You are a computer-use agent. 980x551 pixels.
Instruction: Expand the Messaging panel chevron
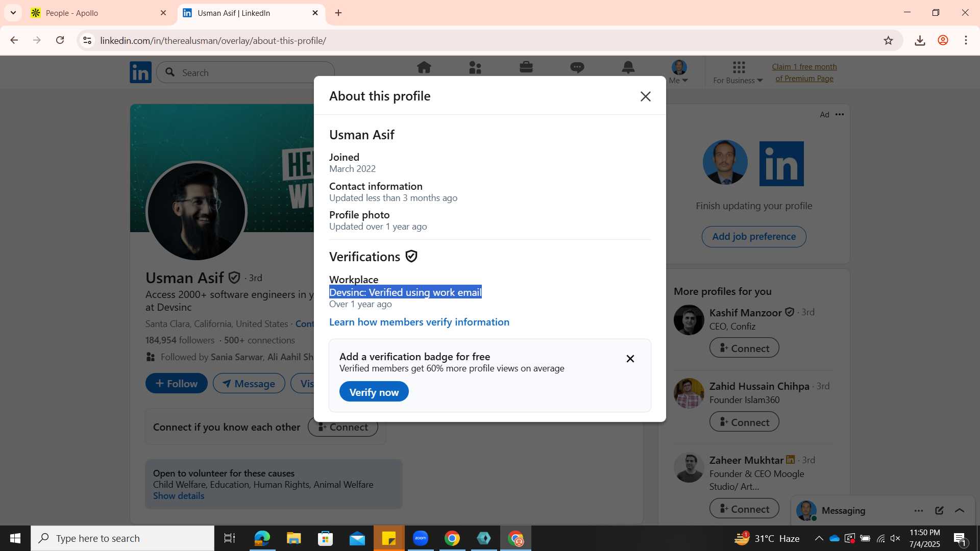click(x=960, y=510)
